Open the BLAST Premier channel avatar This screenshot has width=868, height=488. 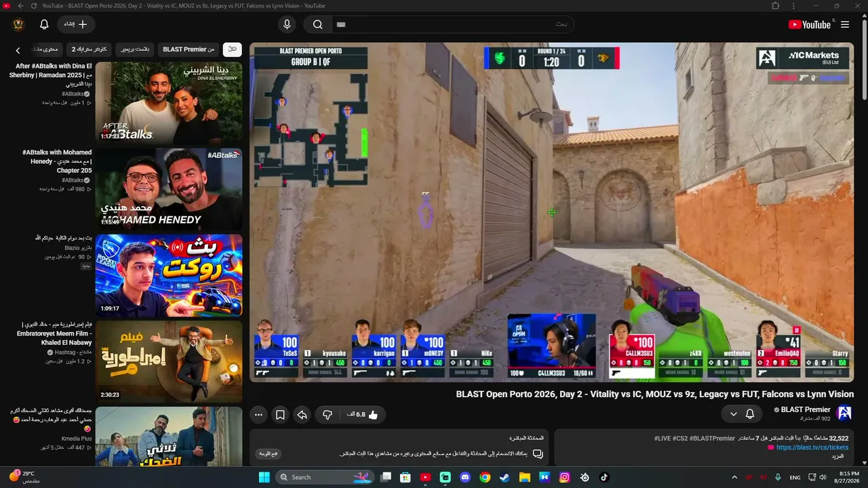(x=844, y=413)
